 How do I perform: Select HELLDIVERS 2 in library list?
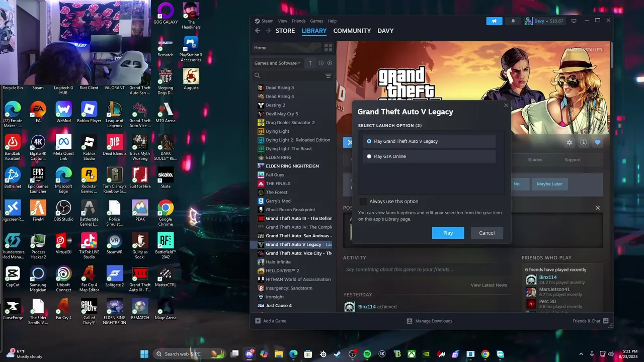pyautogui.click(x=282, y=270)
